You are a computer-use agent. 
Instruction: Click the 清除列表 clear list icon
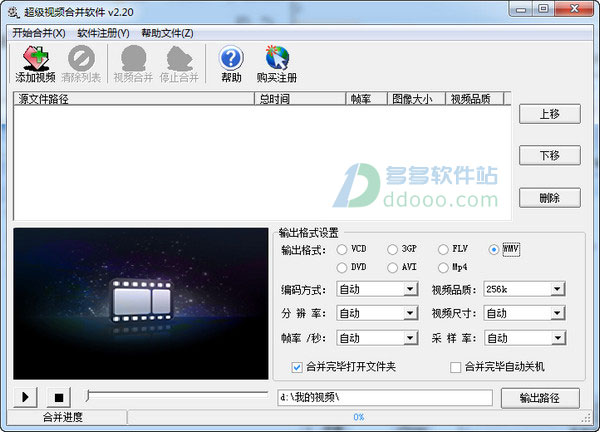click(x=81, y=64)
